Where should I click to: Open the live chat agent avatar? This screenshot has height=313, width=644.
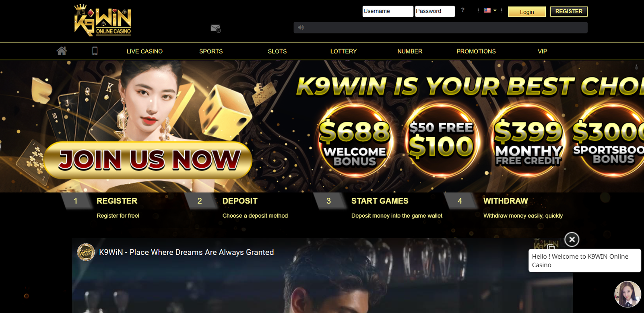point(627,294)
